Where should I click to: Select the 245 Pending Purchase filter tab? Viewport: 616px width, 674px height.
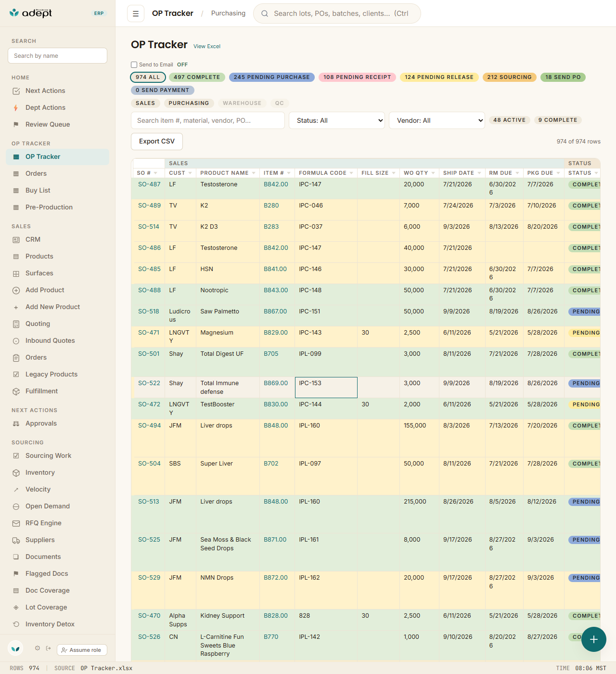coord(272,77)
